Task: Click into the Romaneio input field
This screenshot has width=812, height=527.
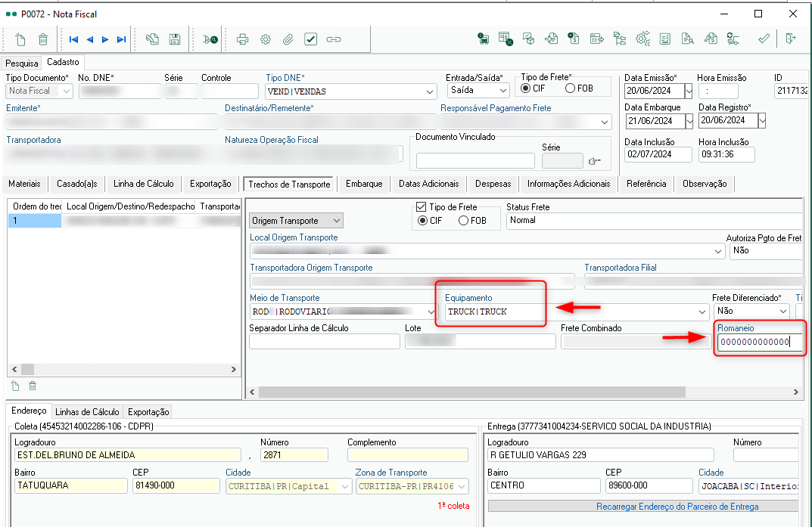Action: point(760,342)
